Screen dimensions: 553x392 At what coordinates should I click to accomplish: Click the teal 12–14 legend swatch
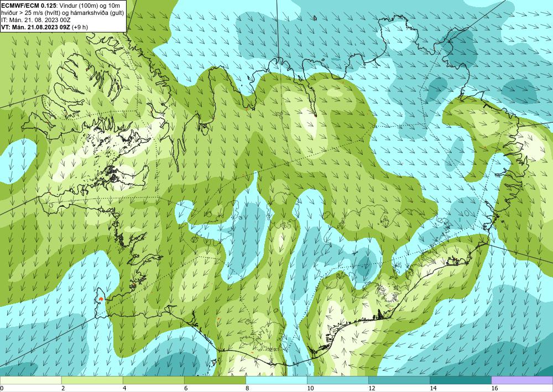pos(399,380)
